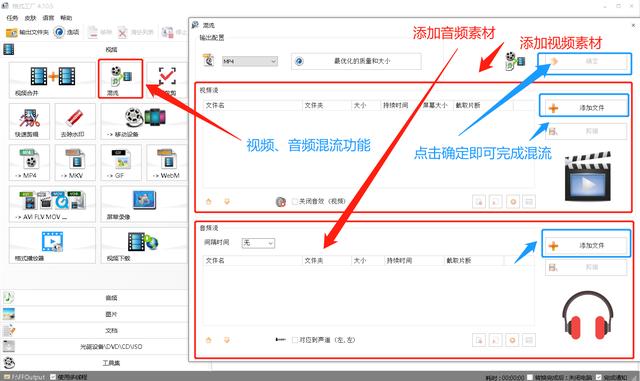Toggle the 使用多线程 checkbox in status bar

tap(53, 377)
